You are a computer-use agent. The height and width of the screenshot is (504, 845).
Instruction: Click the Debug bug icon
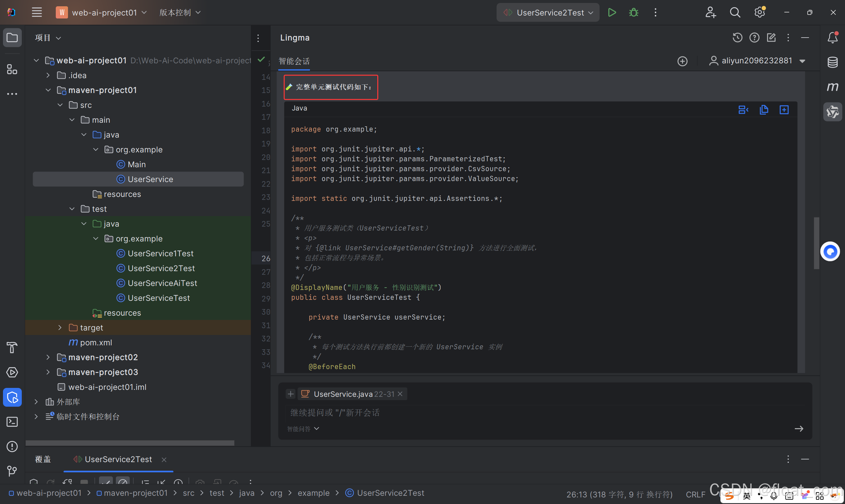(x=633, y=13)
